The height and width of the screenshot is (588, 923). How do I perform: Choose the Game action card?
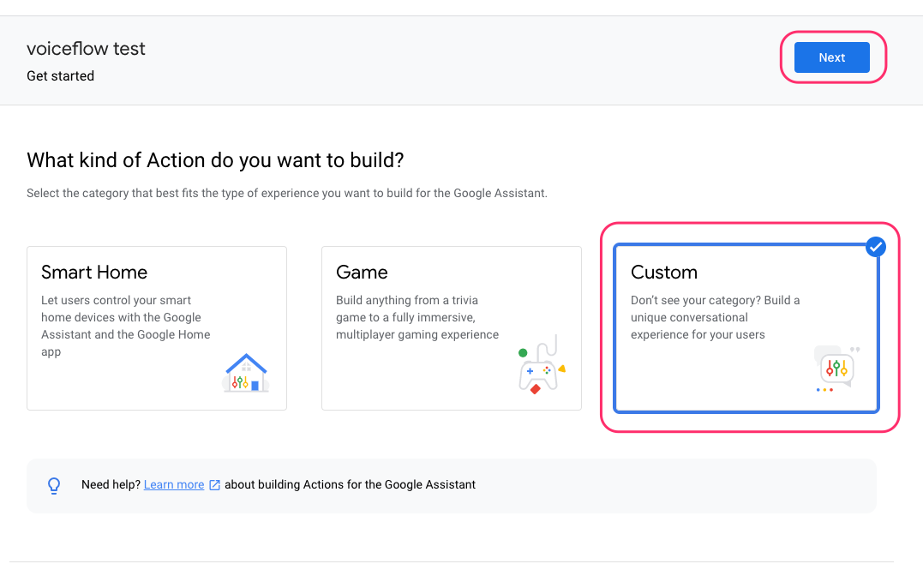(x=451, y=327)
